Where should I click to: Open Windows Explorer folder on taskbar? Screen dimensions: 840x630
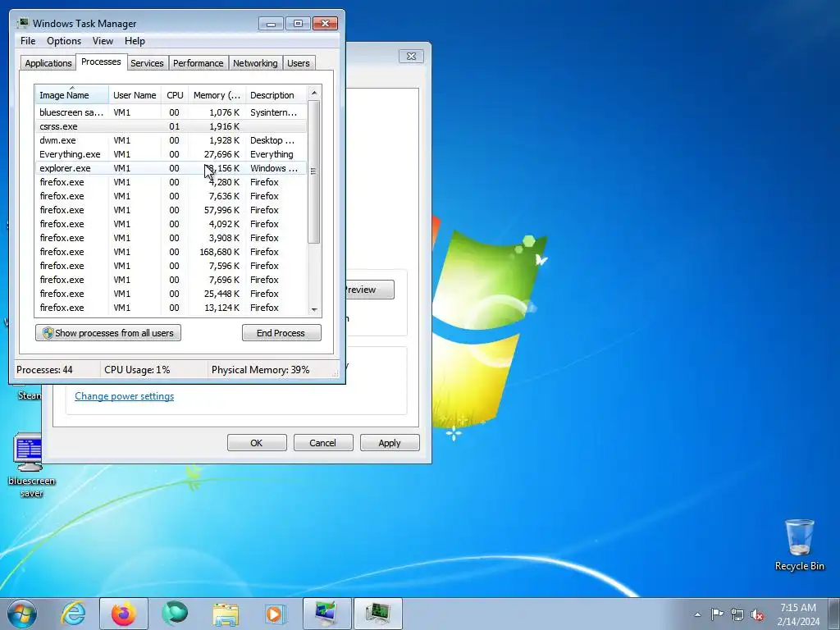(x=226, y=614)
